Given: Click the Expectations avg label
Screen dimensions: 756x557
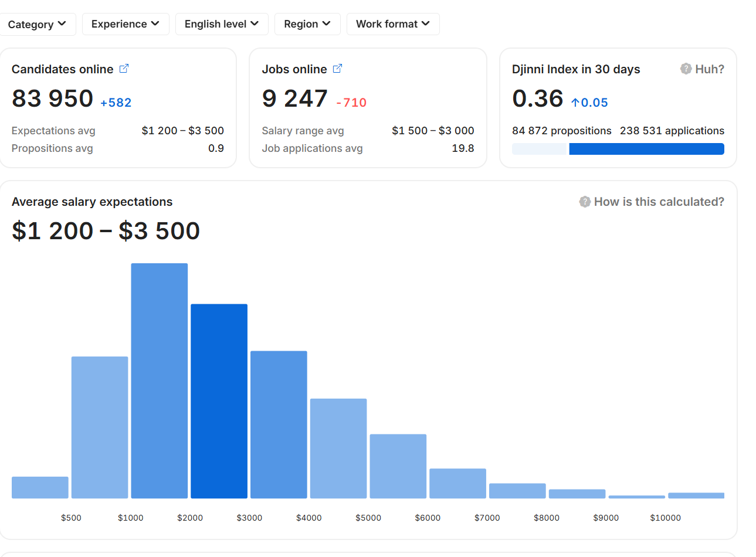Looking at the screenshot, I should click(x=53, y=131).
